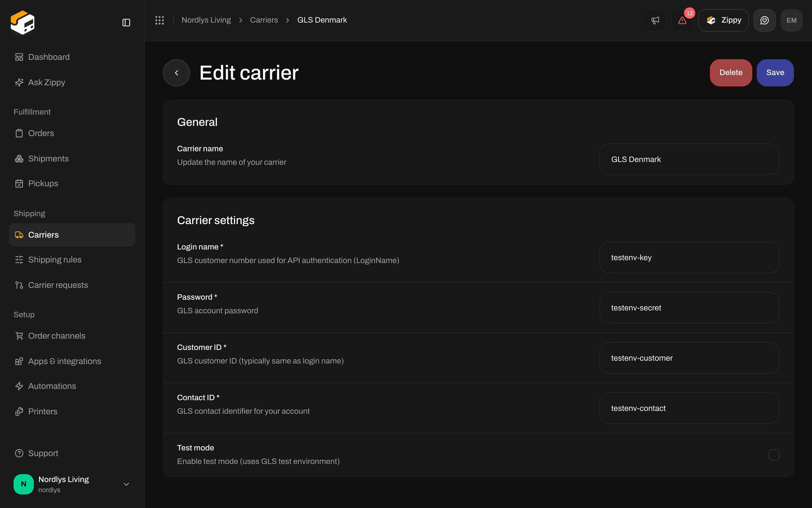Open the Support menu item
Screen dimensions: 812x508
click(x=72, y=453)
